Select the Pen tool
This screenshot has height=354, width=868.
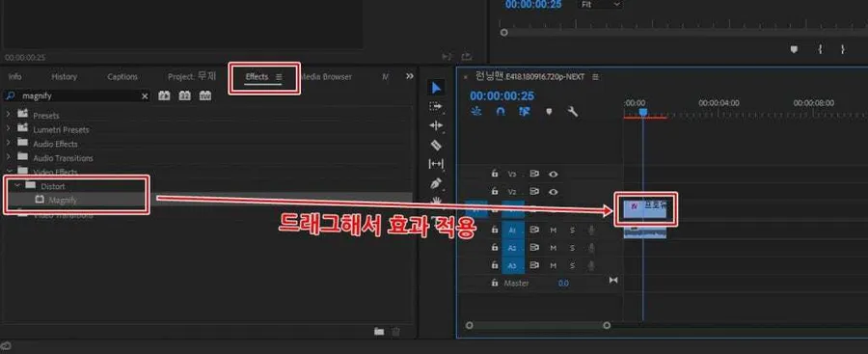(x=436, y=183)
